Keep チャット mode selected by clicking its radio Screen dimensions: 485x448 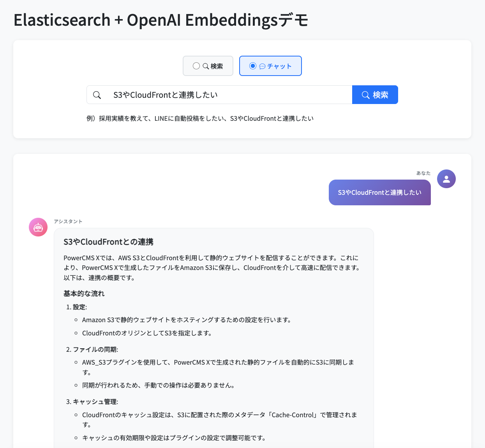click(253, 66)
